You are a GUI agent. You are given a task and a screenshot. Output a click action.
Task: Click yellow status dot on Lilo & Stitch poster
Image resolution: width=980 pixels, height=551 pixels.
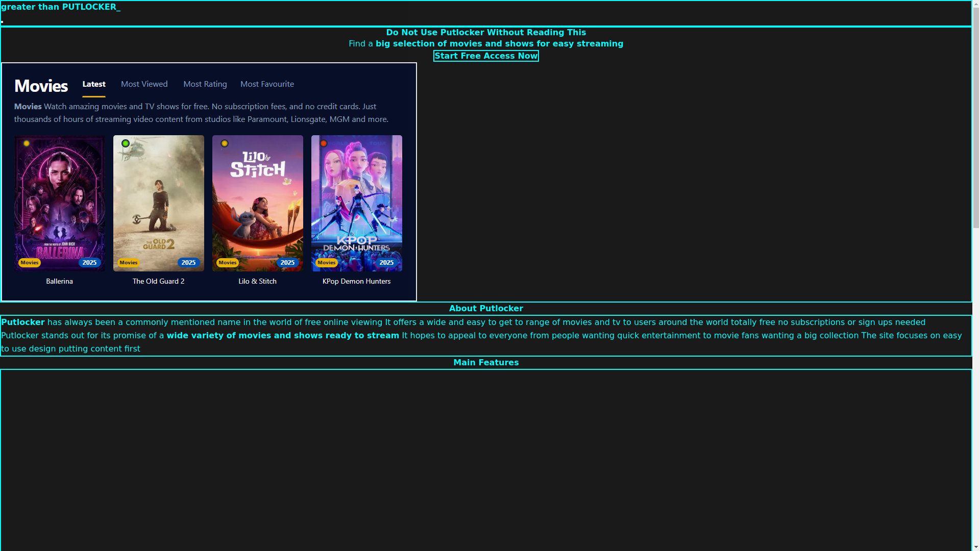coord(225,143)
